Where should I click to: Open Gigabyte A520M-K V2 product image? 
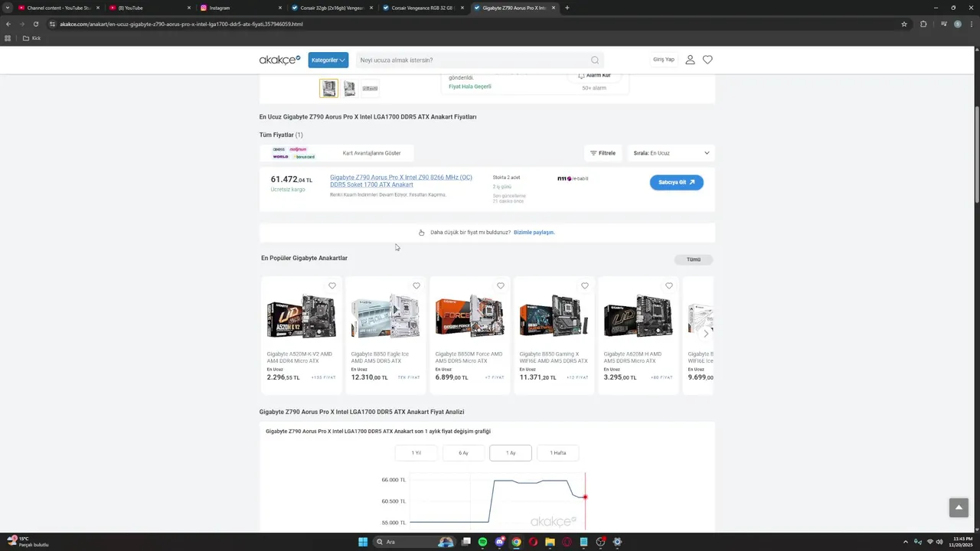click(301, 316)
